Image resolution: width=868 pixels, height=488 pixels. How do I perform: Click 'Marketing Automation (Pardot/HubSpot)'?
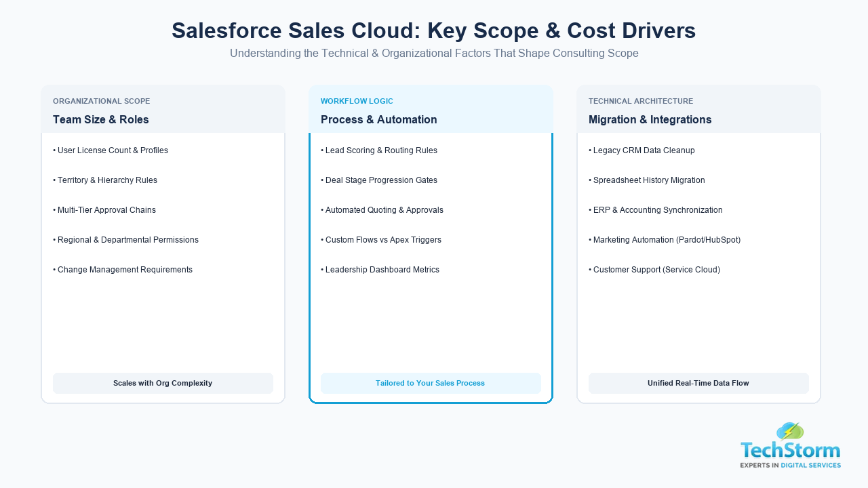tap(665, 240)
